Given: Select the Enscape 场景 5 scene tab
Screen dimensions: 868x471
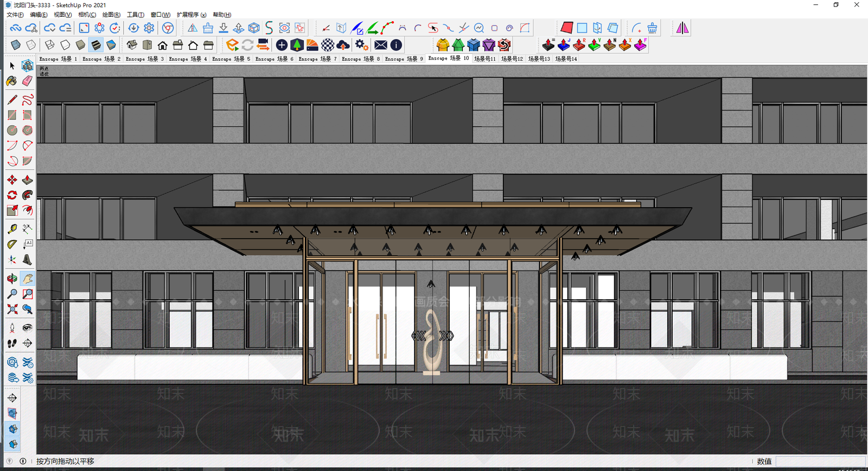Looking at the screenshot, I should [231, 59].
